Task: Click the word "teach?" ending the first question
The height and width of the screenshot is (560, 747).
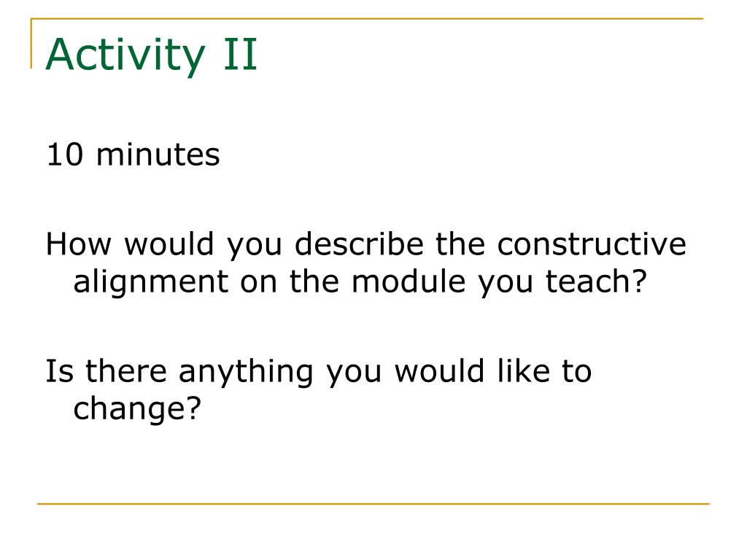Action: (x=596, y=281)
